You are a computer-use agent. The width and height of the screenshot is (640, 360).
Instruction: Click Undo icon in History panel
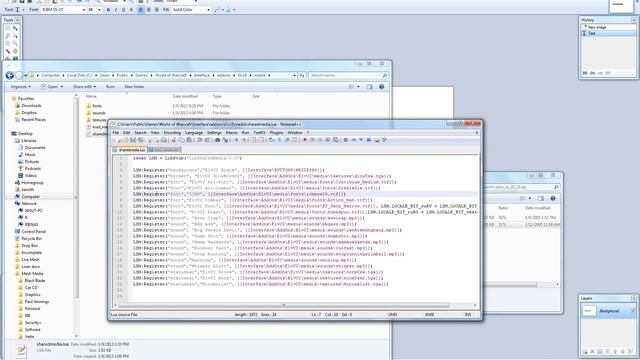click(593, 73)
